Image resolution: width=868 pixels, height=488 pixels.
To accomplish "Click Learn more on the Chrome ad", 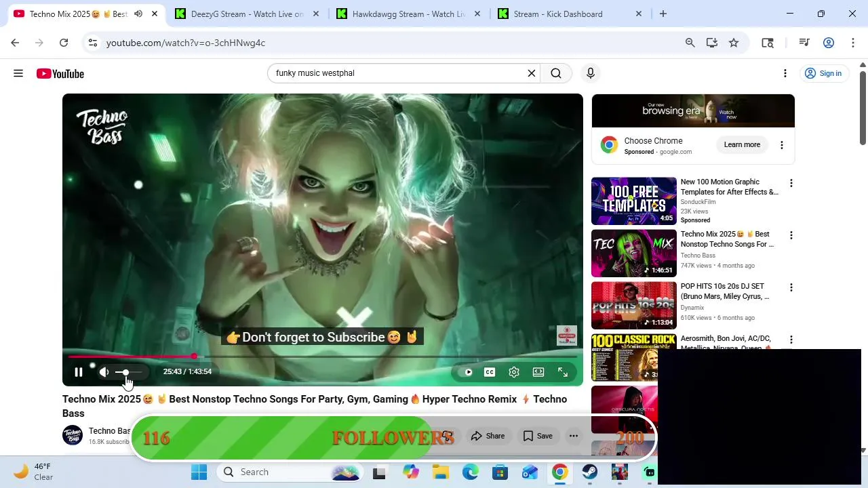I will pyautogui.click(x=742, y=144).
